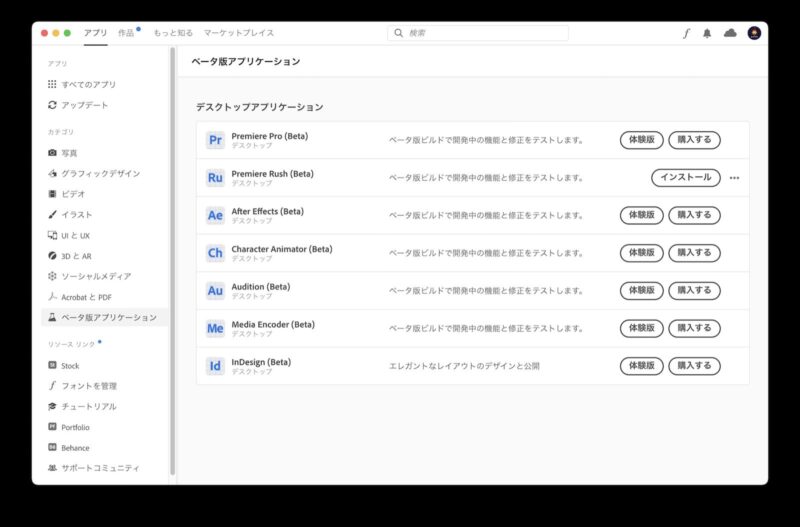Open more options for Premiere Rush
This screenshot has width=800, height=527.
click(x=734, y=178)
